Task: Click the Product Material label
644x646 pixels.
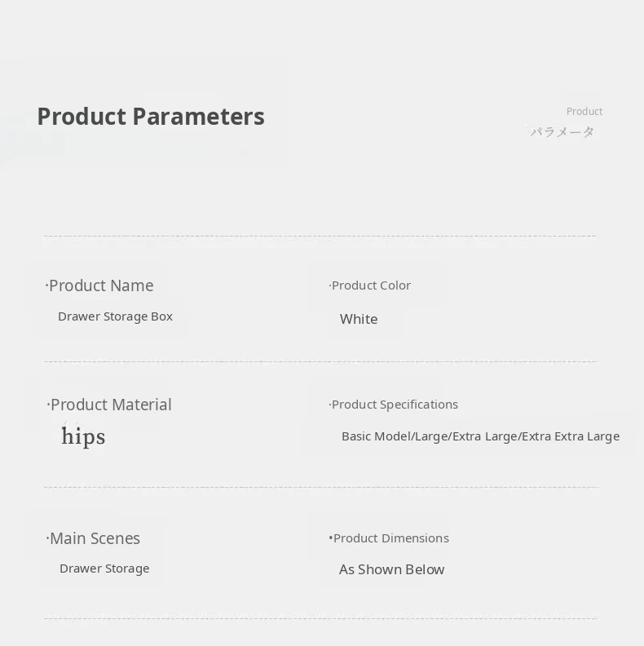Action: pos(111,405)
